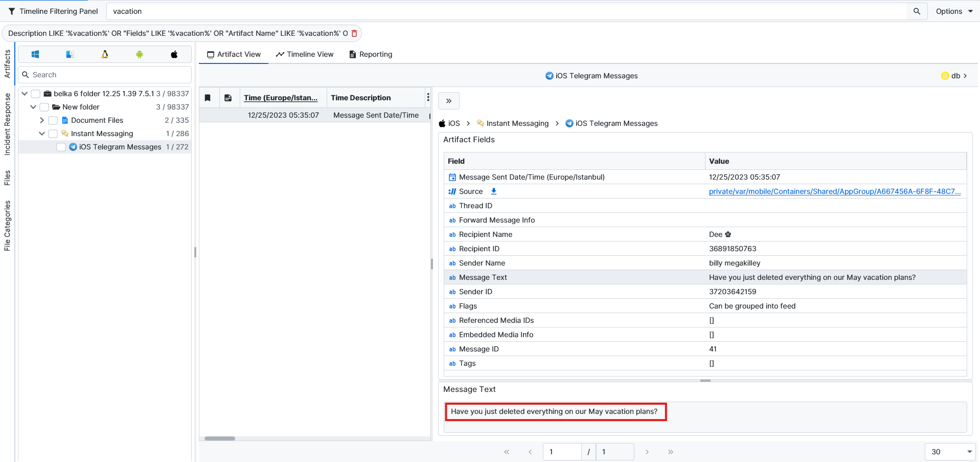Open the Reporting tab
The width and height of the screenshot is (980, 462).
pyautogui.click(x=371, y=54)
